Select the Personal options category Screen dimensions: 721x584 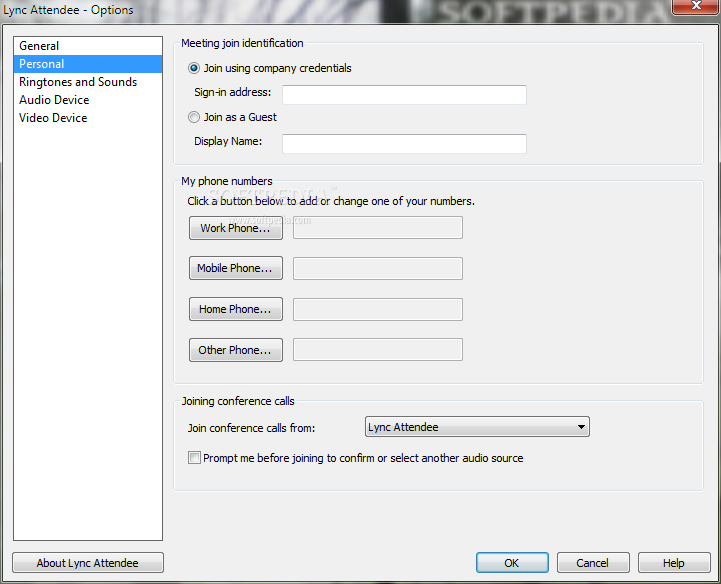[x=88, y=64]
